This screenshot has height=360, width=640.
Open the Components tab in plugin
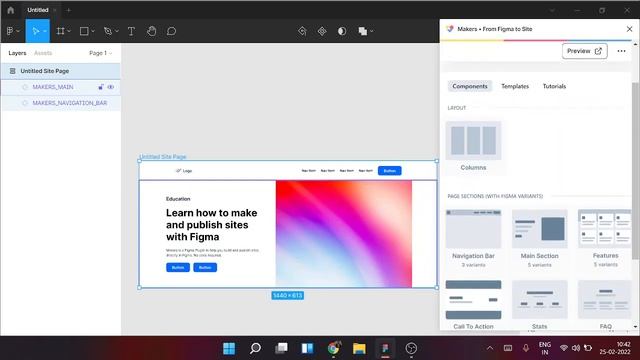click(x=470, y=86)
